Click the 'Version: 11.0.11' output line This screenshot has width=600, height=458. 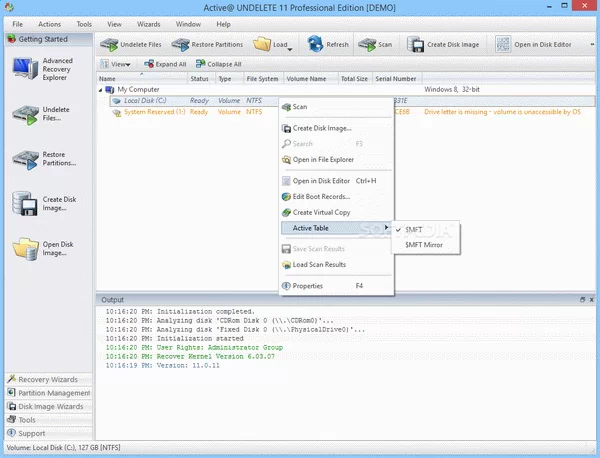(163, 365)
